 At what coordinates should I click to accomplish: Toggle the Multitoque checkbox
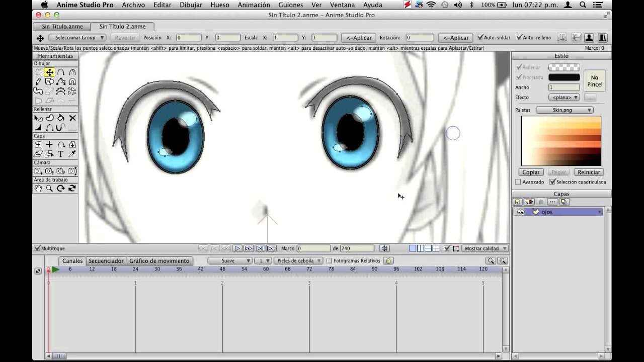(37, 248)
